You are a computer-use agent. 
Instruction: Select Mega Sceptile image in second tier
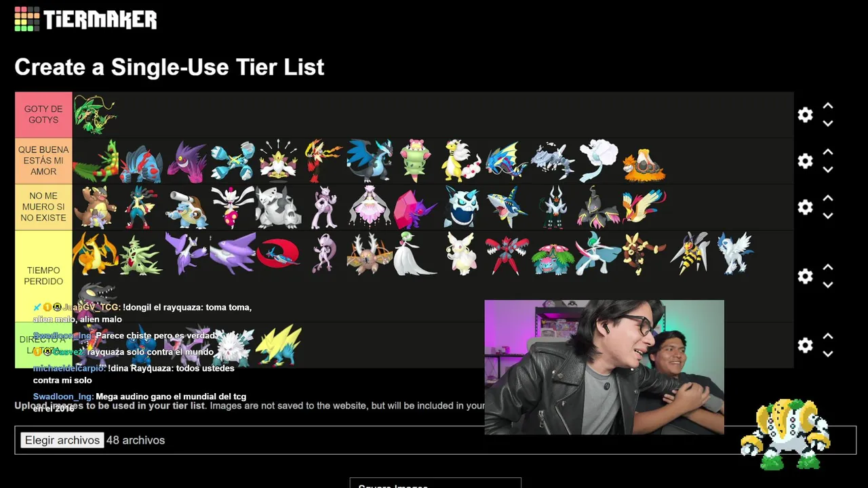(96, 161)
